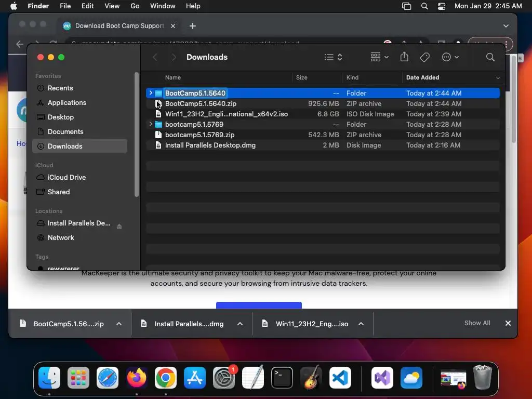Go forward in Finder navigation
Viewport: 532px width, 399px height.
174,57
